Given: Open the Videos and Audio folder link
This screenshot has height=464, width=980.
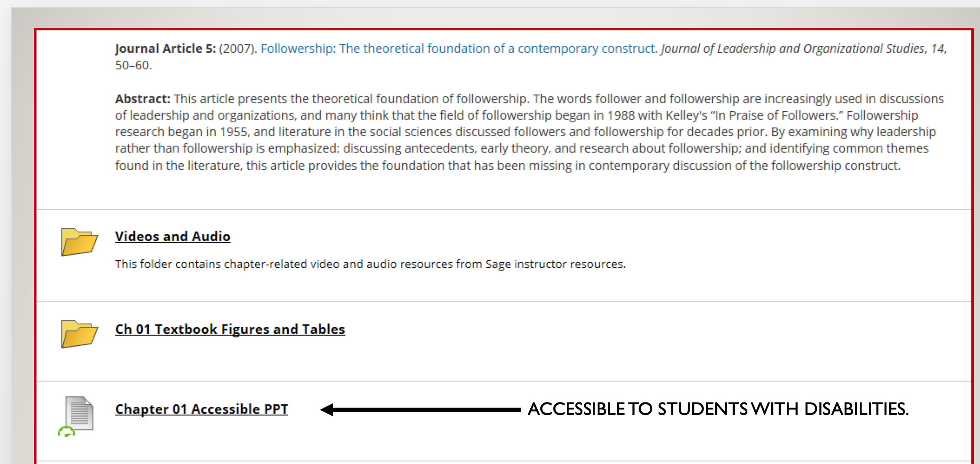Looking at the screenshot, I should tap(172, 236).
